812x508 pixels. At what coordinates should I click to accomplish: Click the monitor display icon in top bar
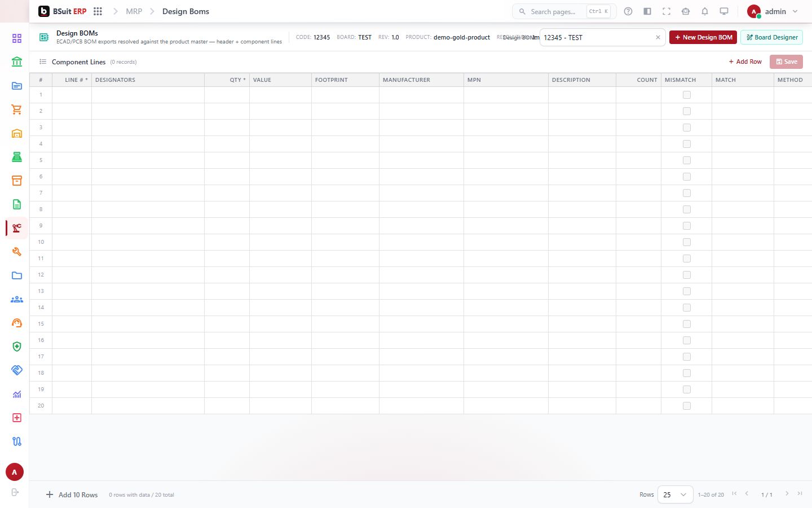coord(724,11)
